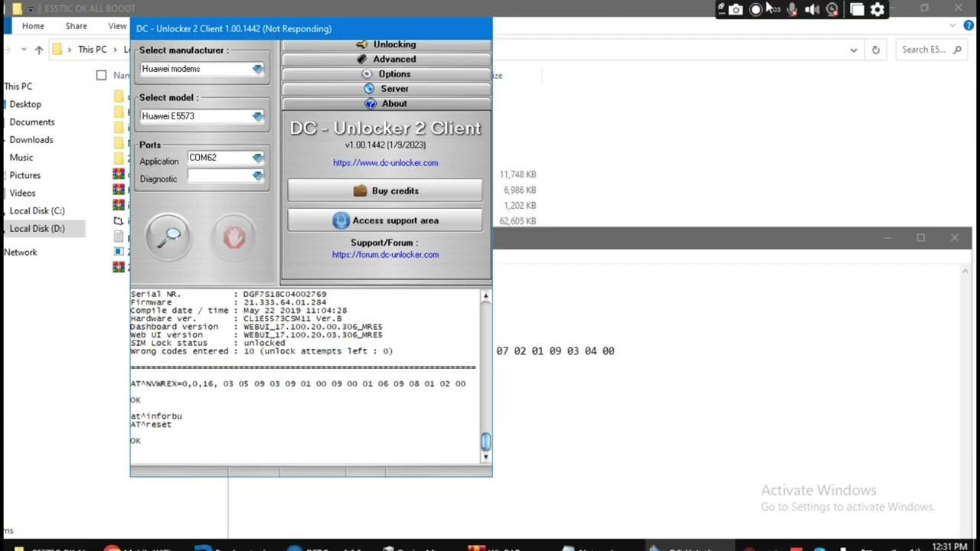Image resolution: width=980 pixels, height=551 pixels.
Task: Click the log scrollbar thumb
Action: point(485,441)
